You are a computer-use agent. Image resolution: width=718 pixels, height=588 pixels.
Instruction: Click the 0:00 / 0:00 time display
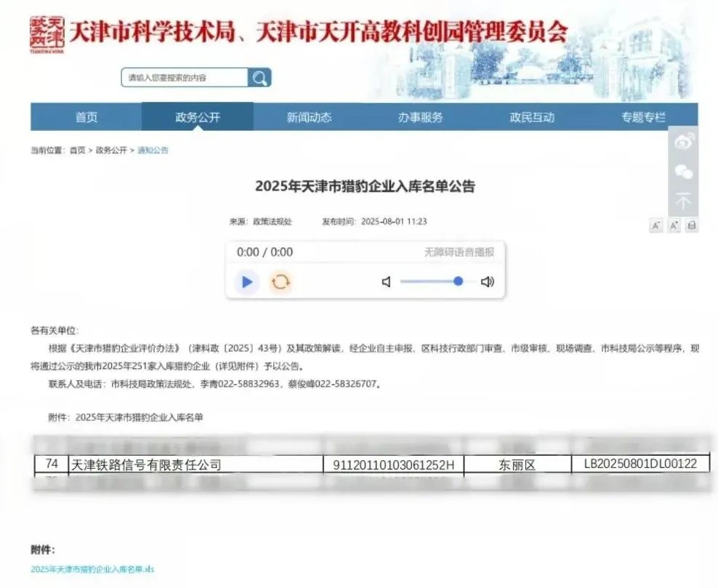point(265,252)
